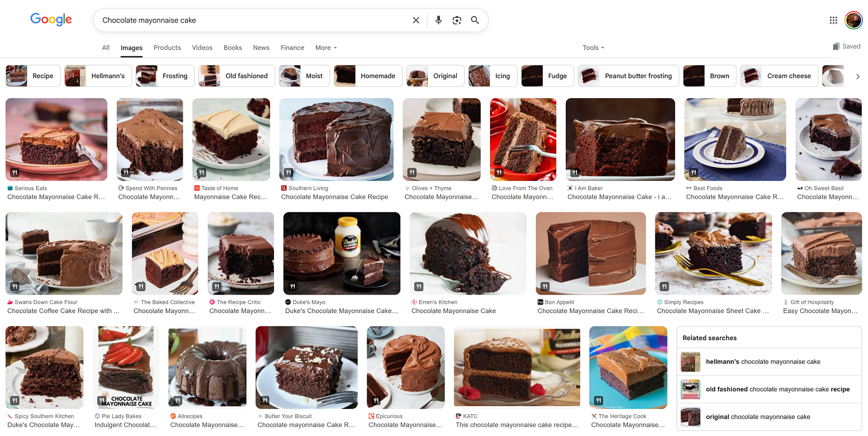Screen dimensions: 868x436
Task: Switch to the Videos tab
Action: pos(202,48)
